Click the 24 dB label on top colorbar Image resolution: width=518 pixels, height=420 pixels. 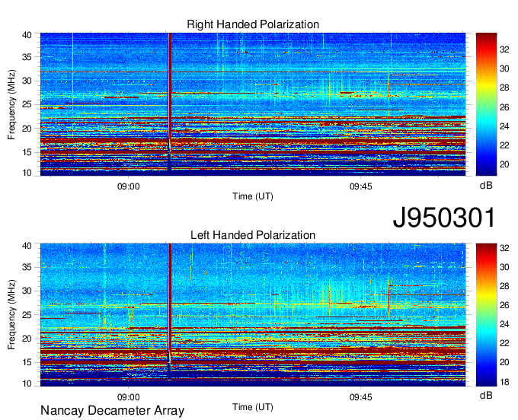(504, 126)
